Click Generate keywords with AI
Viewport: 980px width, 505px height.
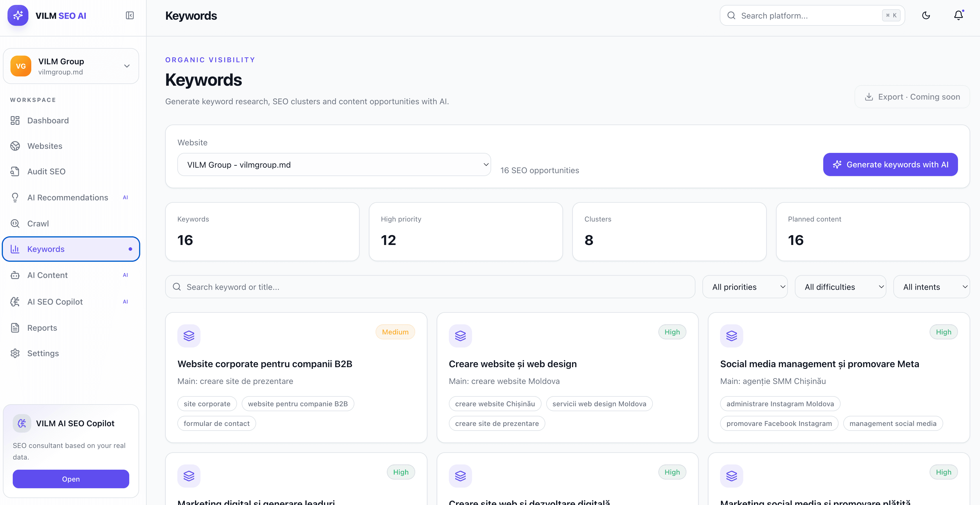coord(890,165)
